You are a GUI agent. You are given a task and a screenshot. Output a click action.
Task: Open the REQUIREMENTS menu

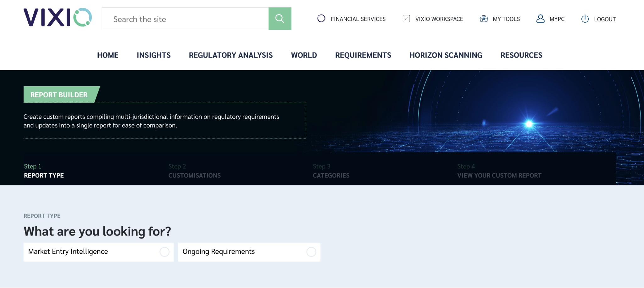[363, 55]
